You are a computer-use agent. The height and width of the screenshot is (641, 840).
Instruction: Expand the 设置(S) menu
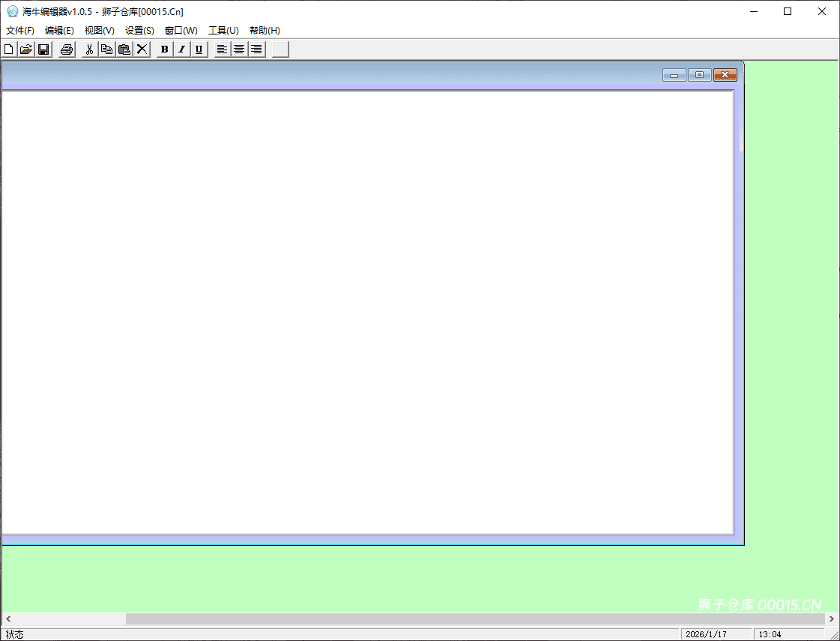139,31
